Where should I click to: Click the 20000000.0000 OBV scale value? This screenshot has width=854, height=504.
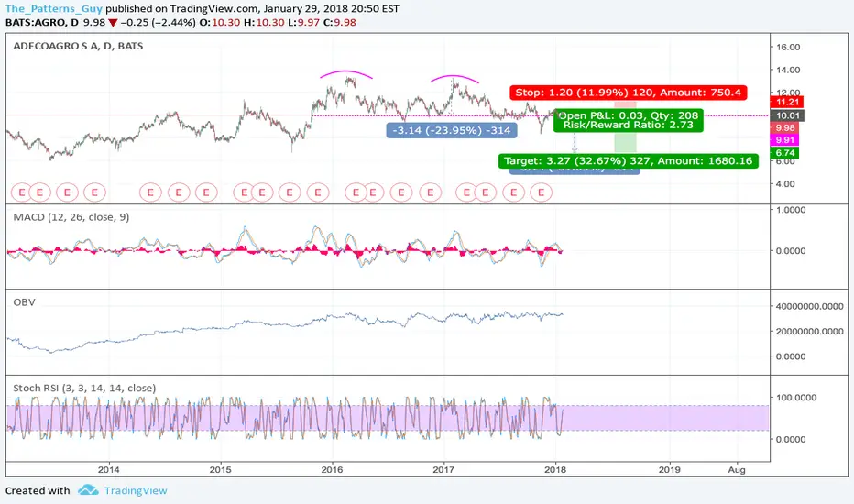click(x=810, y=332)
